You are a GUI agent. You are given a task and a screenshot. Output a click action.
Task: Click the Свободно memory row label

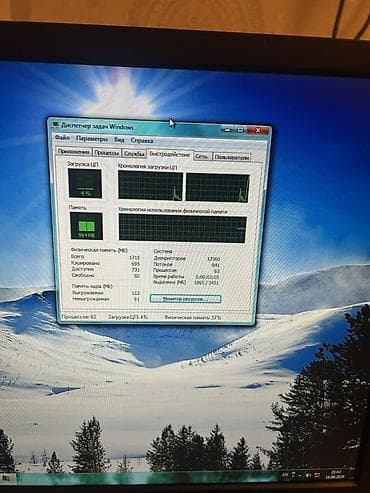[83, 275]
